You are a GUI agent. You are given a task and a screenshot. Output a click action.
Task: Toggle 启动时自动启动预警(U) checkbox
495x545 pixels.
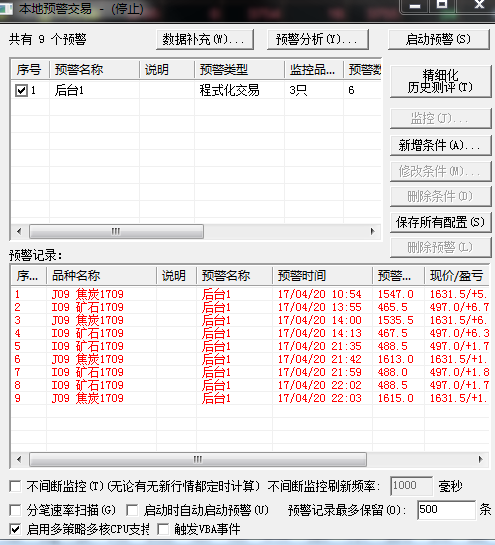[x=132, y=510]
